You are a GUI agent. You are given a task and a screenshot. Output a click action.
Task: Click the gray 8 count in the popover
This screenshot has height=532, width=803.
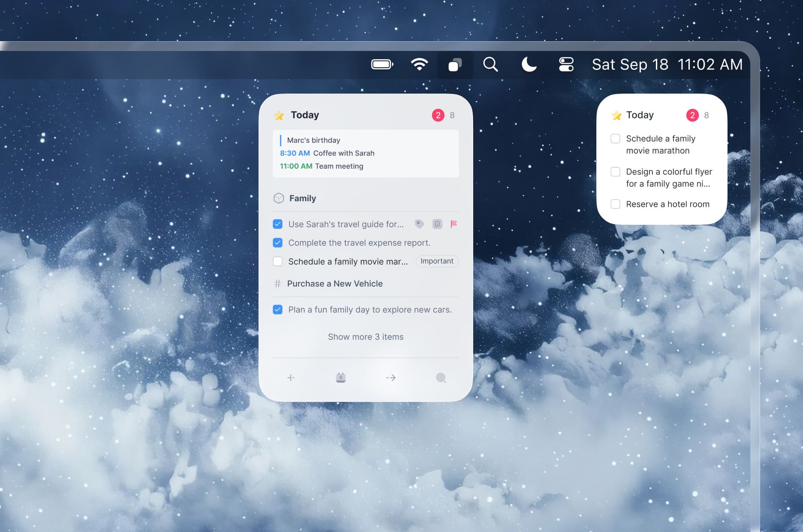(x=452, y=115)
